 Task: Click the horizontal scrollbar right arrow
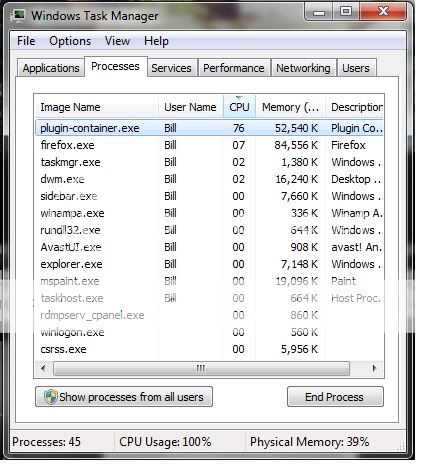(374, 369)
